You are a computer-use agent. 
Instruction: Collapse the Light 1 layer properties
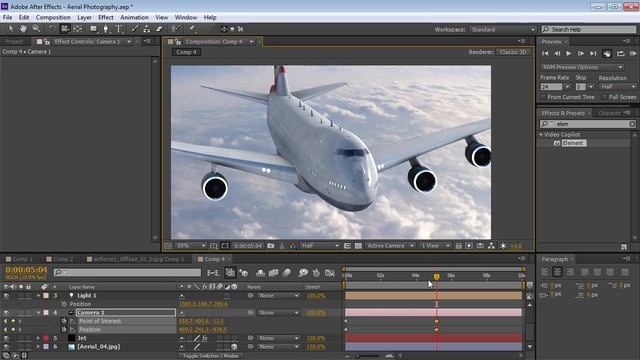pyautogui.click(x=38, y=296)
